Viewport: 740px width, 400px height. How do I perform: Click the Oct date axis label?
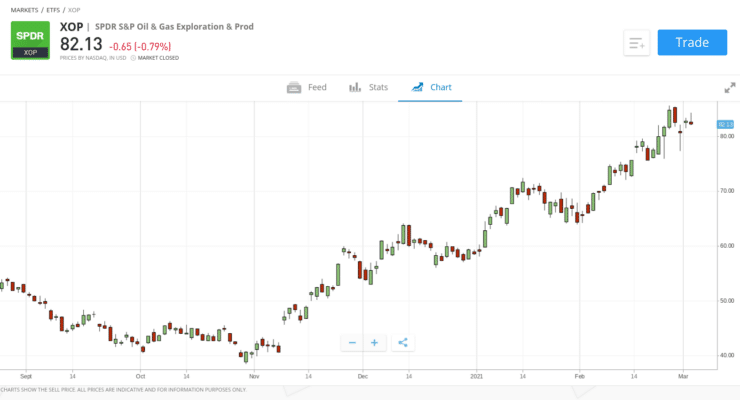pos(140,376)
